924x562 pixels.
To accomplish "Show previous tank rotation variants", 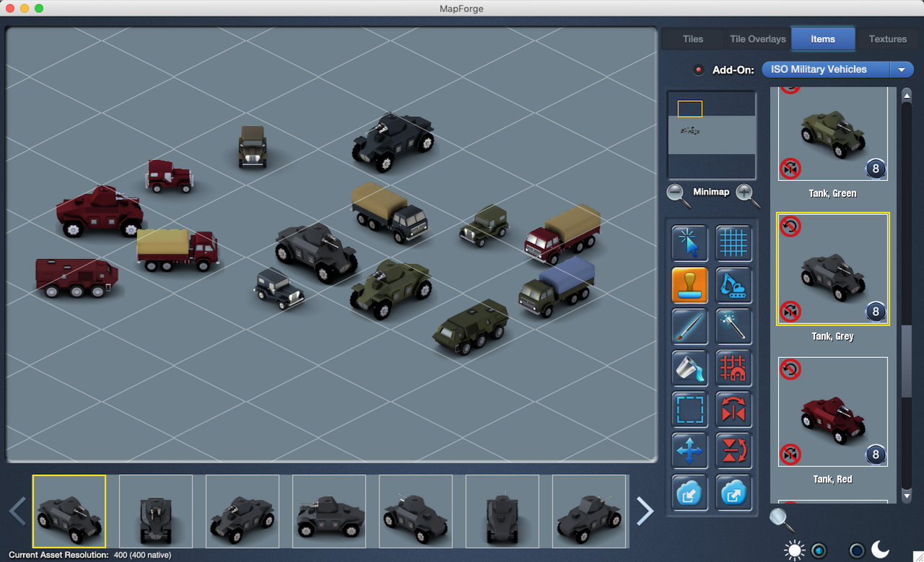I will tap(18, 511).
